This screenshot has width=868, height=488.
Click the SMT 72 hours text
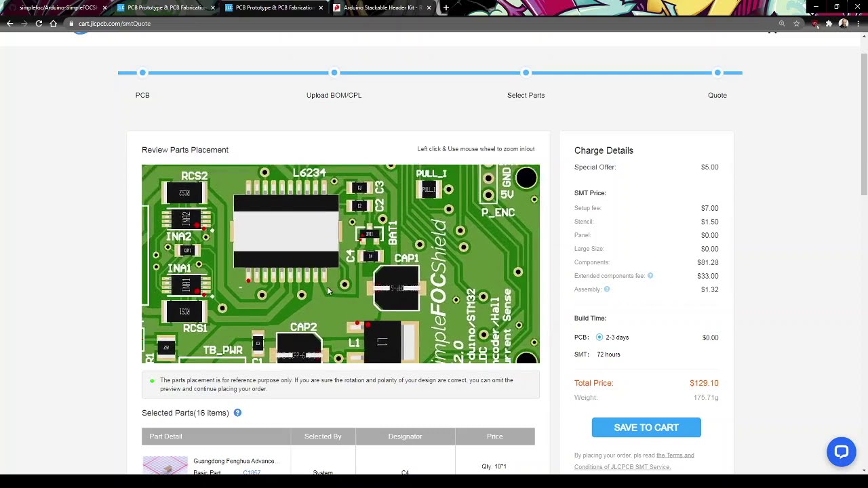608,354
